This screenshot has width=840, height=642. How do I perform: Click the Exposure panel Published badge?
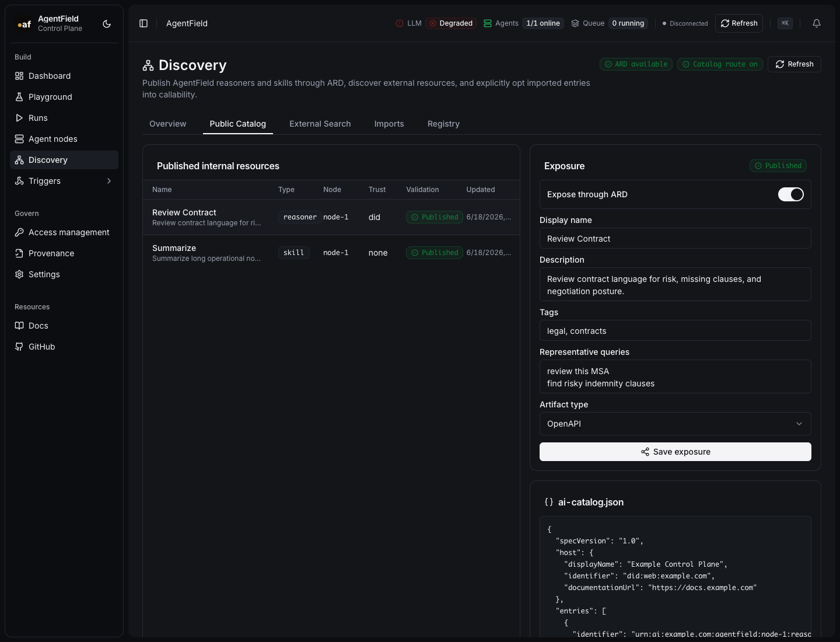778,166
